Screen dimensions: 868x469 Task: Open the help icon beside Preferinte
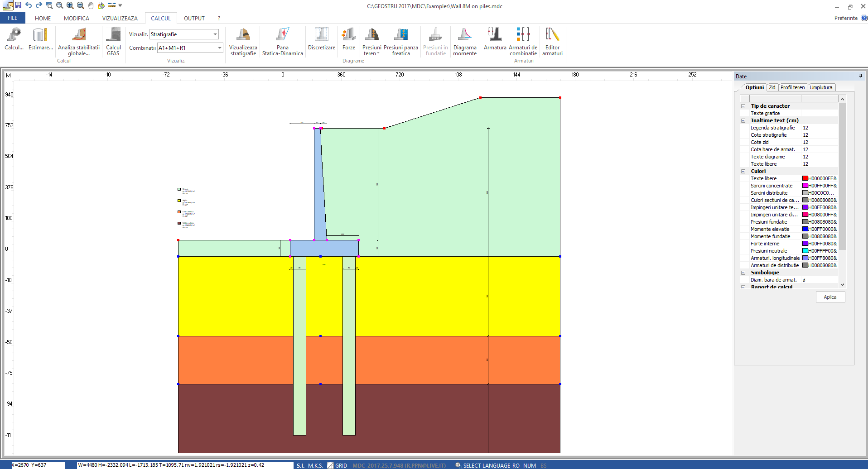click(x=864, y=18)
